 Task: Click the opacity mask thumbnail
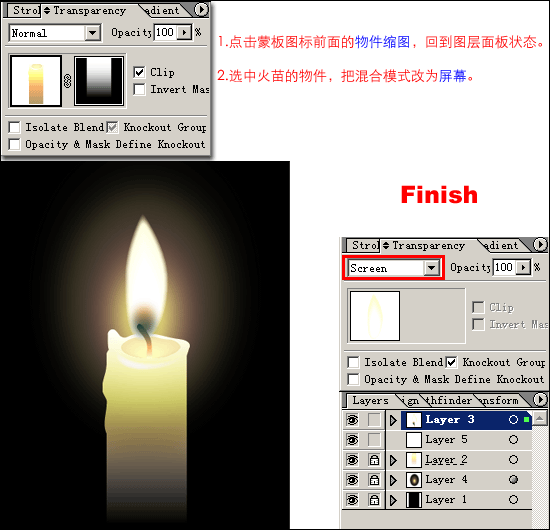coord(99,81)
